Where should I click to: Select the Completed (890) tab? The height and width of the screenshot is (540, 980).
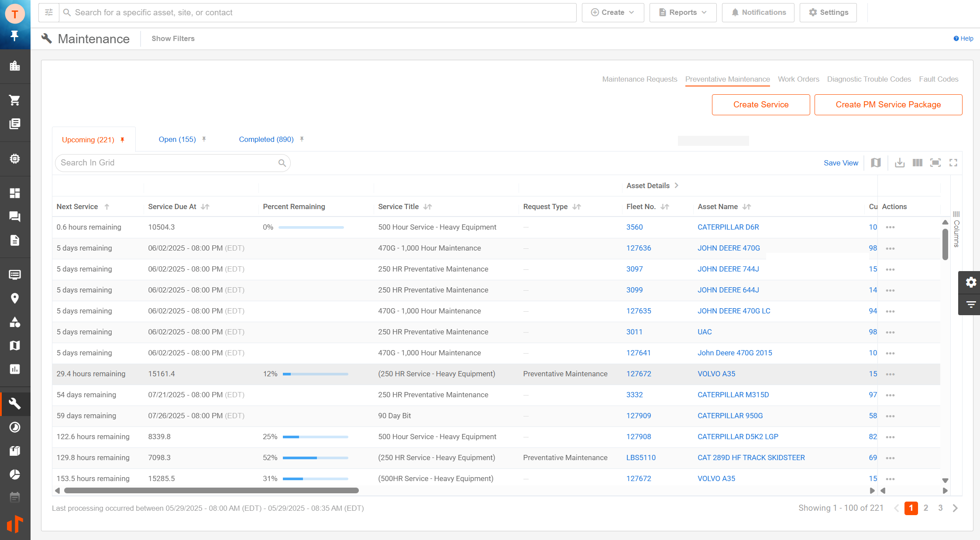click(266, 139)
